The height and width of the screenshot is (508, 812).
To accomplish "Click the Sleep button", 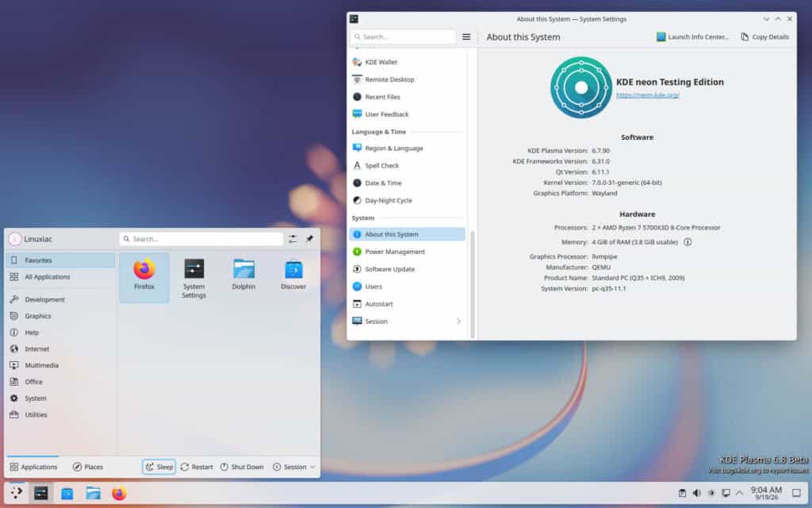I will (159, 467).
